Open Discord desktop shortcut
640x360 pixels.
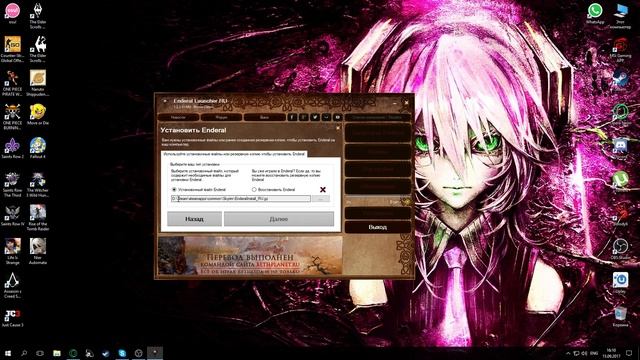(620, 148)
